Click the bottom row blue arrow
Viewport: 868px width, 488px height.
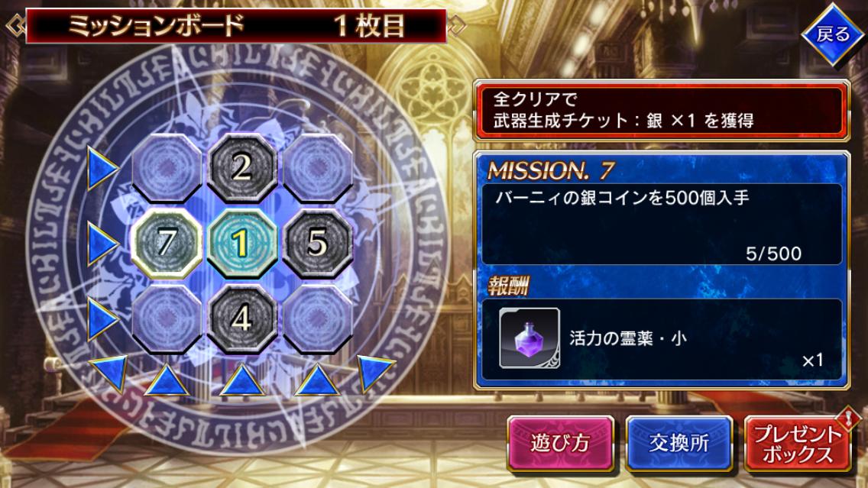(x=102, y=319)
